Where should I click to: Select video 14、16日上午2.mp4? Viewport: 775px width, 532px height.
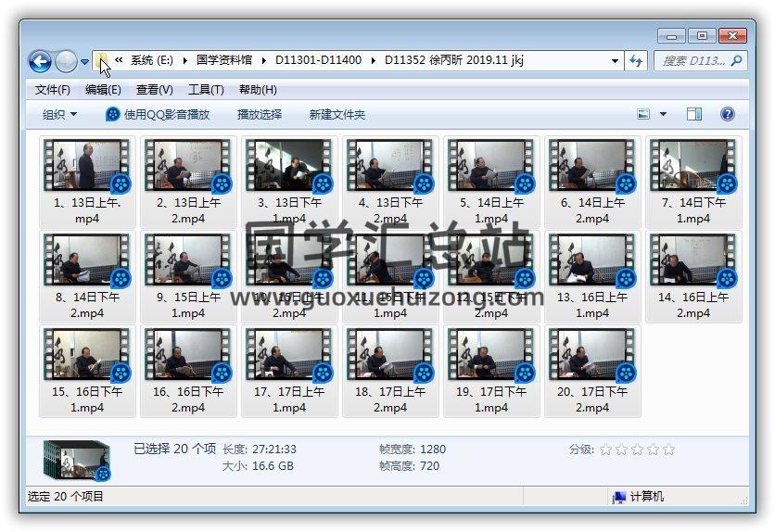(x=693, y=276)
